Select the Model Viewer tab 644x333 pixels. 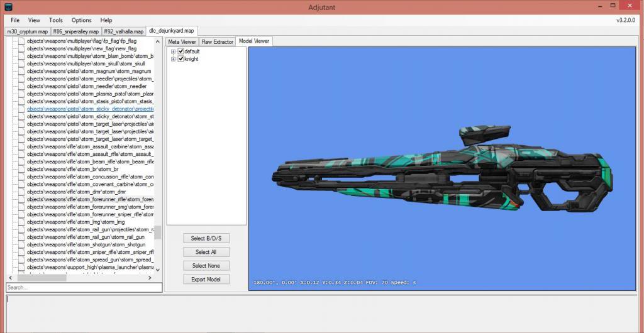pos(254,41)
